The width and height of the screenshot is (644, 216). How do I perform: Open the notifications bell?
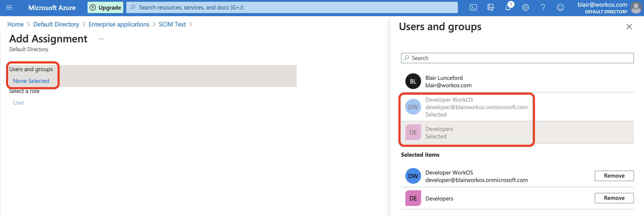point(508,7)
